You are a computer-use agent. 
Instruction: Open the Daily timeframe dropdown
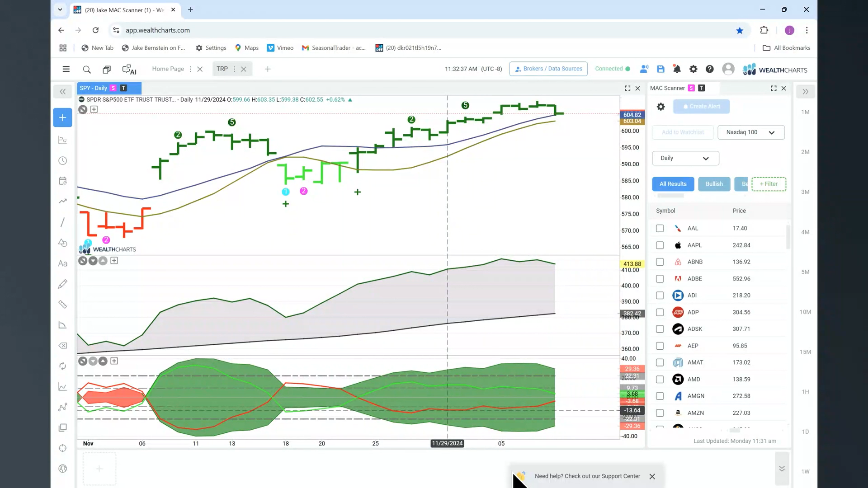click(685, 158)
